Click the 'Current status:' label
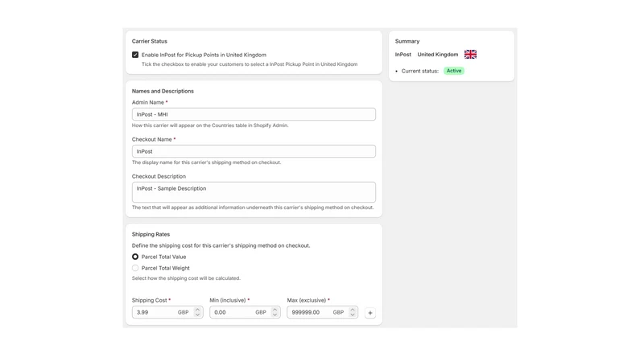Image resolution: width=644 pixels, height=362 pixels. [419, 71]
